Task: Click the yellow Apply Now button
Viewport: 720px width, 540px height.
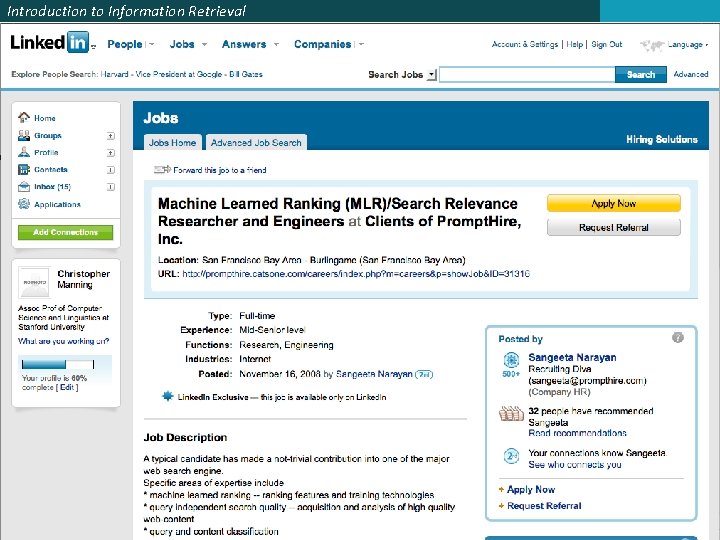Action: [613, 203]
